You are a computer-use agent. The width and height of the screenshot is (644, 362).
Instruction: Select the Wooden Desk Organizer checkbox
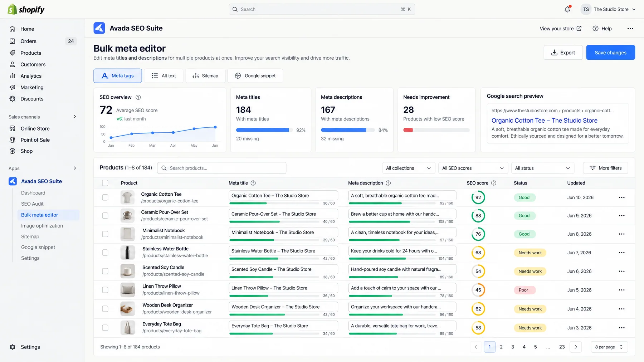(105, 309)
